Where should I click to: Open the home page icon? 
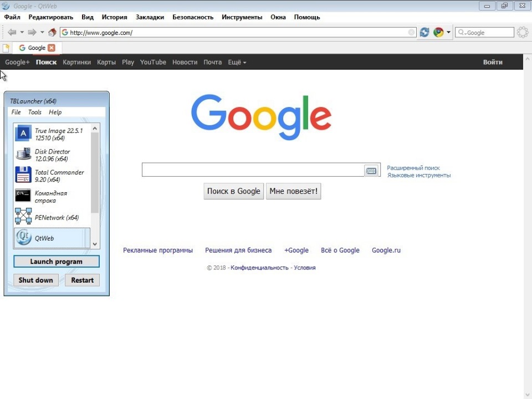tap(52, 32)
